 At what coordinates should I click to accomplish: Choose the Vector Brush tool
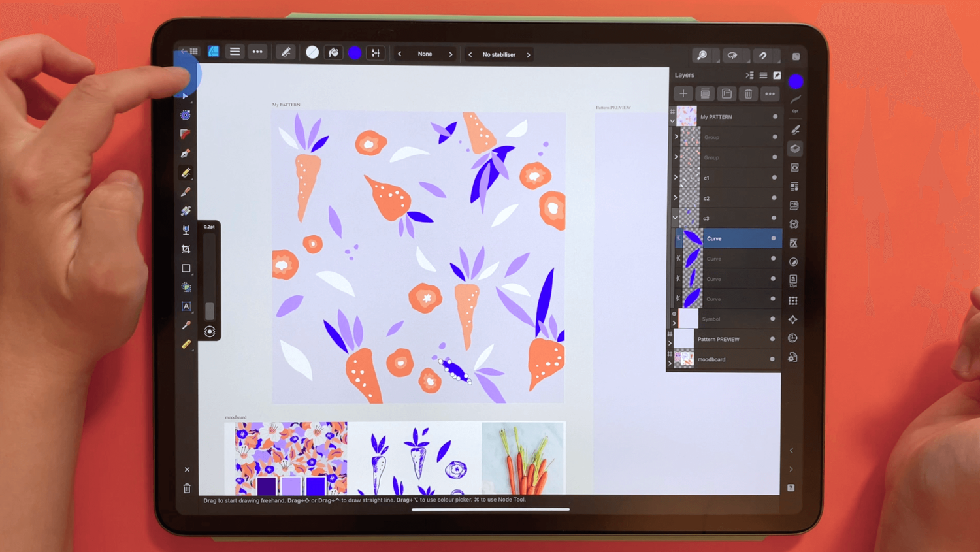coord(186,190)
